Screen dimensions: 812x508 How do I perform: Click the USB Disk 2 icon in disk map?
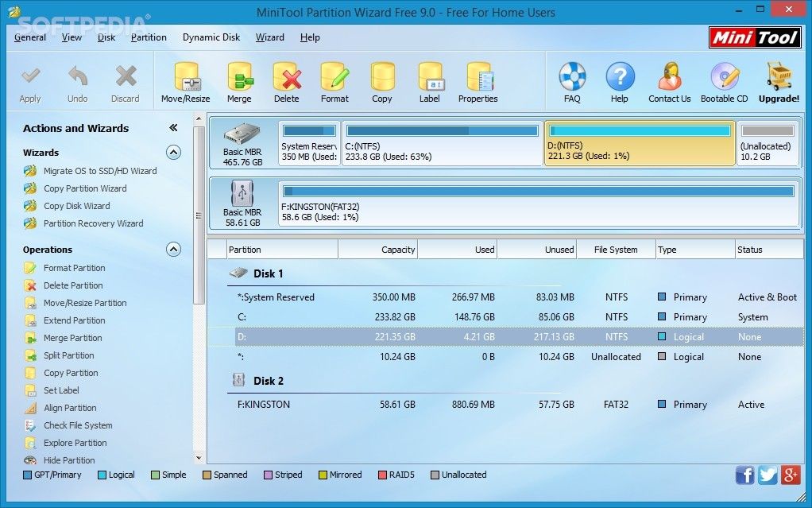click(x=242, y=193)
